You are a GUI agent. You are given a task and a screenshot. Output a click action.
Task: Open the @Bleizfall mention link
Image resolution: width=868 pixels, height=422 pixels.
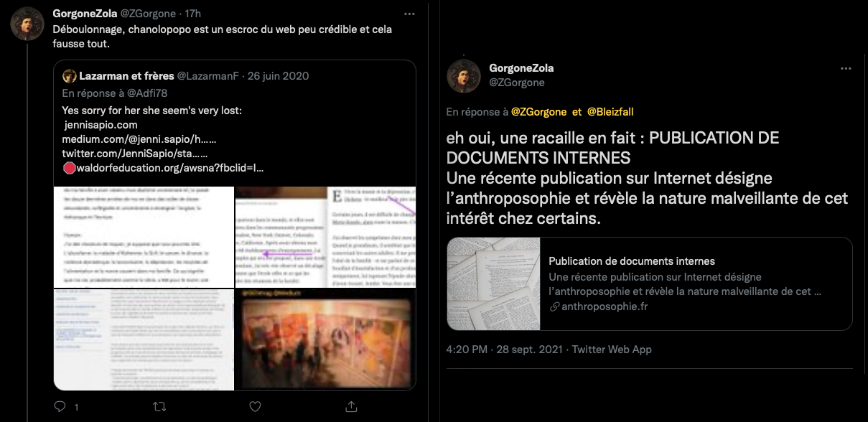(610, 112)
